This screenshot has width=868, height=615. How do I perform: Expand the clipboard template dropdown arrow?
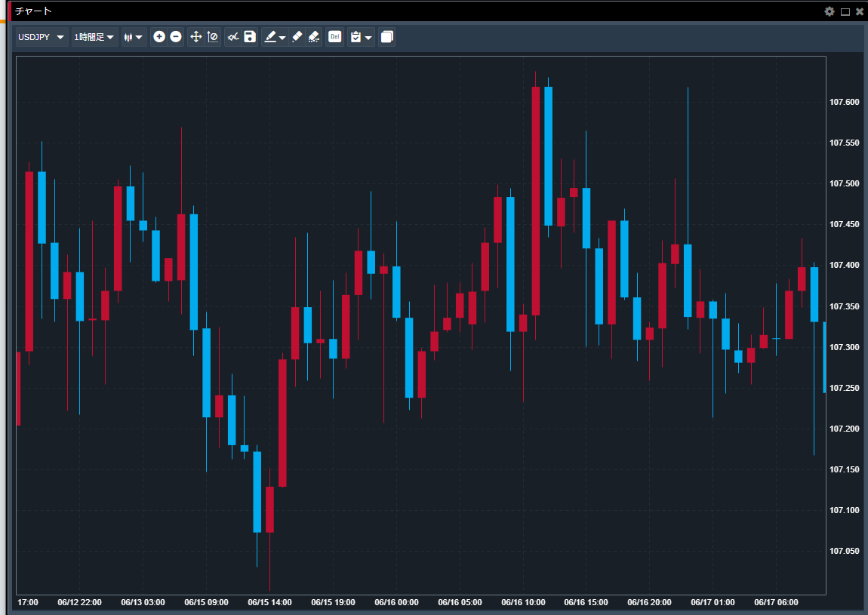pyautogui.click(x=368, y=37)
